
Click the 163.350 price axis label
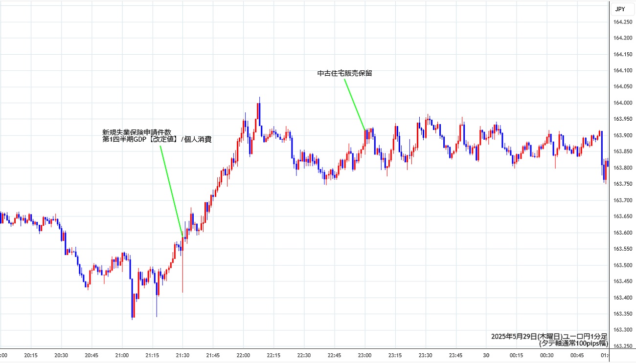pos(622,314)
